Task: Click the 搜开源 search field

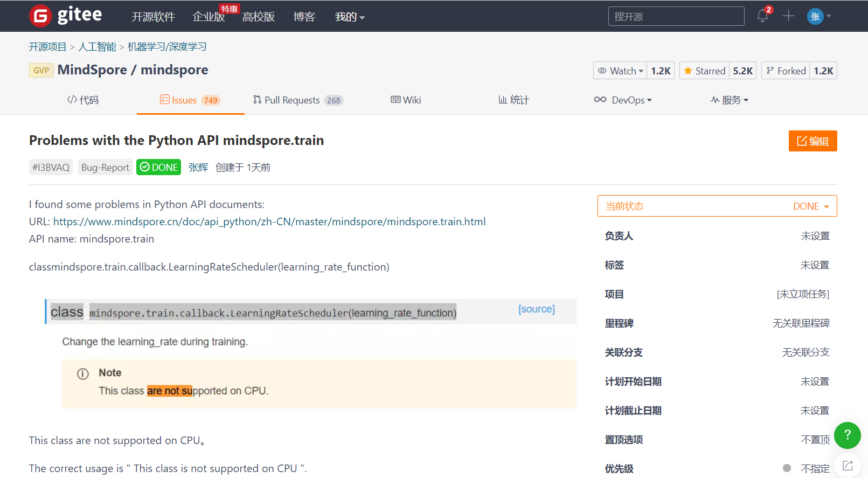Action: coord(676,16)
